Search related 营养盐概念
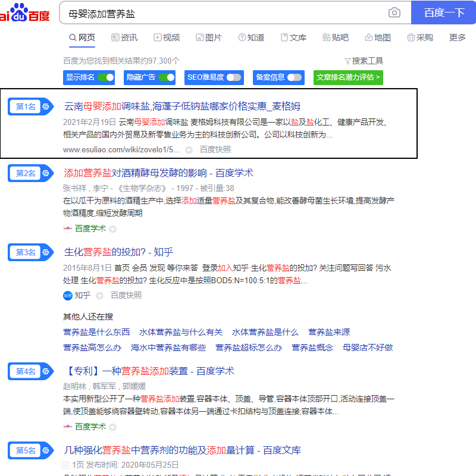Image resolution: width=476 pixels, height=476 pixels. (312, 347)
